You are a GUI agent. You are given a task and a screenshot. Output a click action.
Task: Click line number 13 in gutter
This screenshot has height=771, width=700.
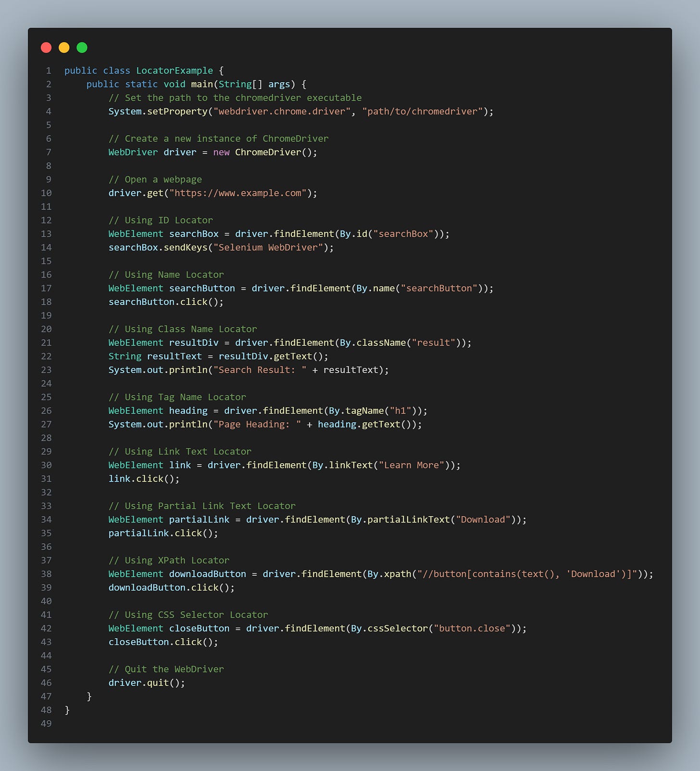[46, 234]
